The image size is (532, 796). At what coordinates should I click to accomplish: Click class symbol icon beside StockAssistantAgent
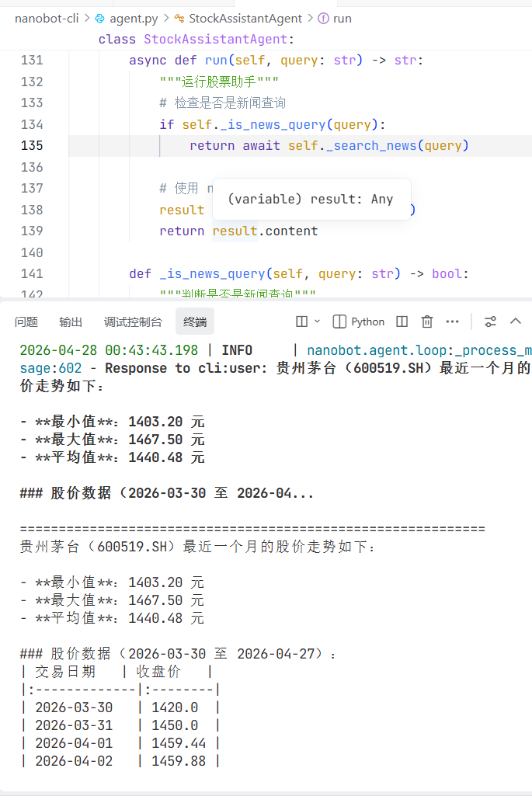(x=179, y=19)
